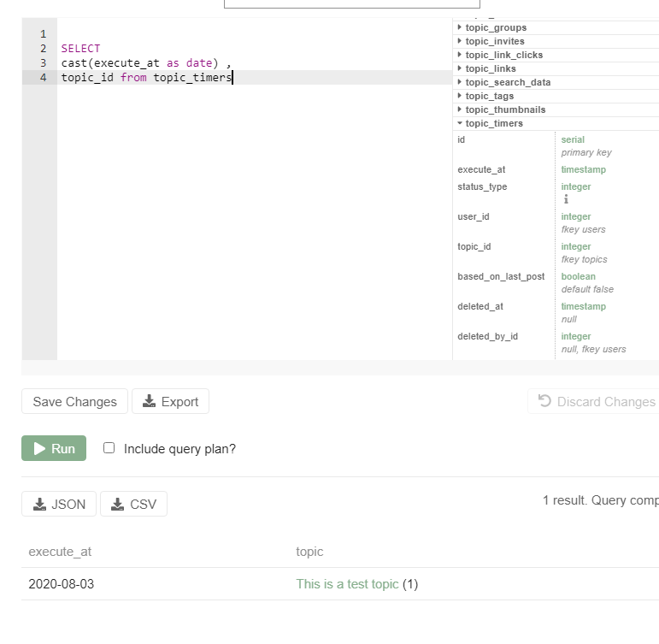Click the deleted_at schema column name
This screenshot has height=644, width=659.
pos(480,306)
